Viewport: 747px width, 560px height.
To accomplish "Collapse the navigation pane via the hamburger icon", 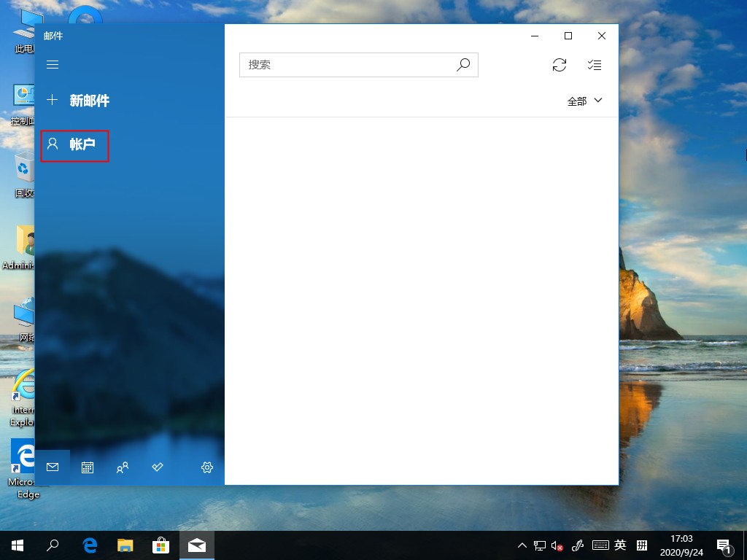I will pyautogui.click(x=52, y=64).
